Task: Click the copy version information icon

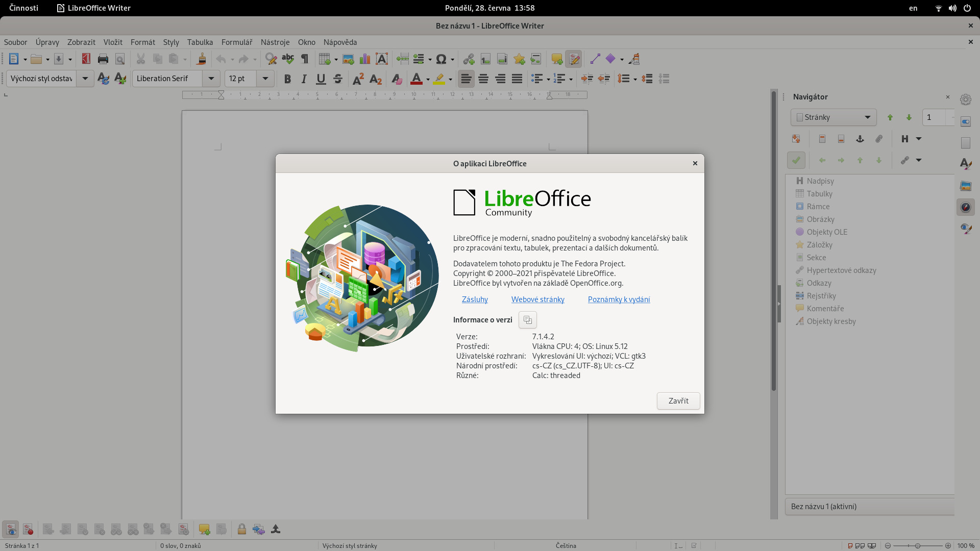Action: coord(527,320)
